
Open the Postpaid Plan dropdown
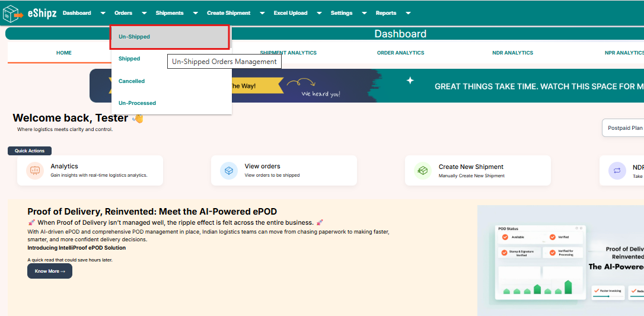(x=623, y=127)
